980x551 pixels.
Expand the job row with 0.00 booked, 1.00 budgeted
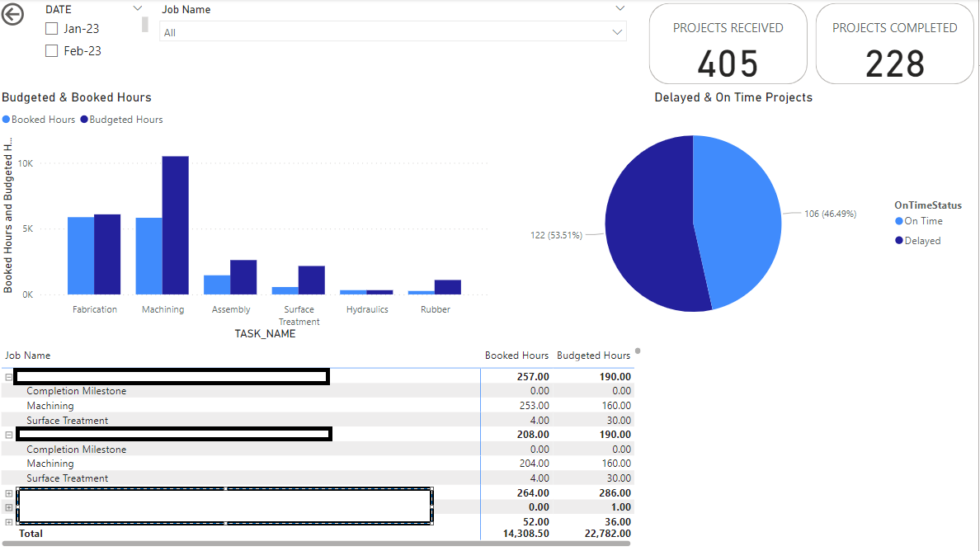click(9, 508)
